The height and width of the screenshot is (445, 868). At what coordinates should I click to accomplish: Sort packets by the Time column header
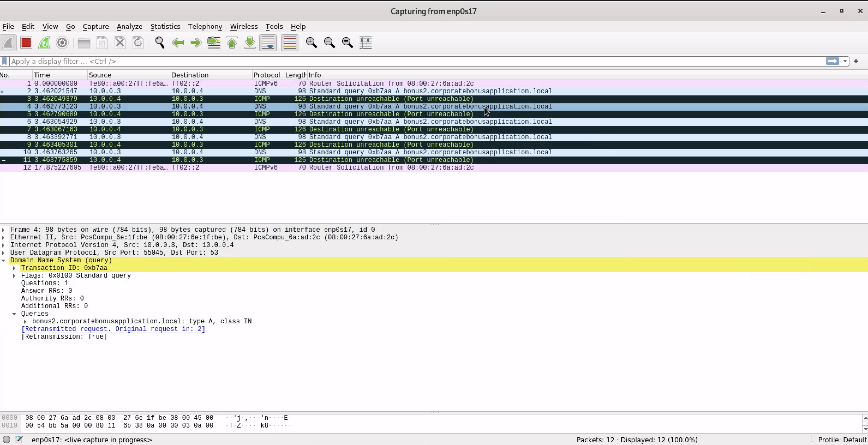tap(60, 75)
